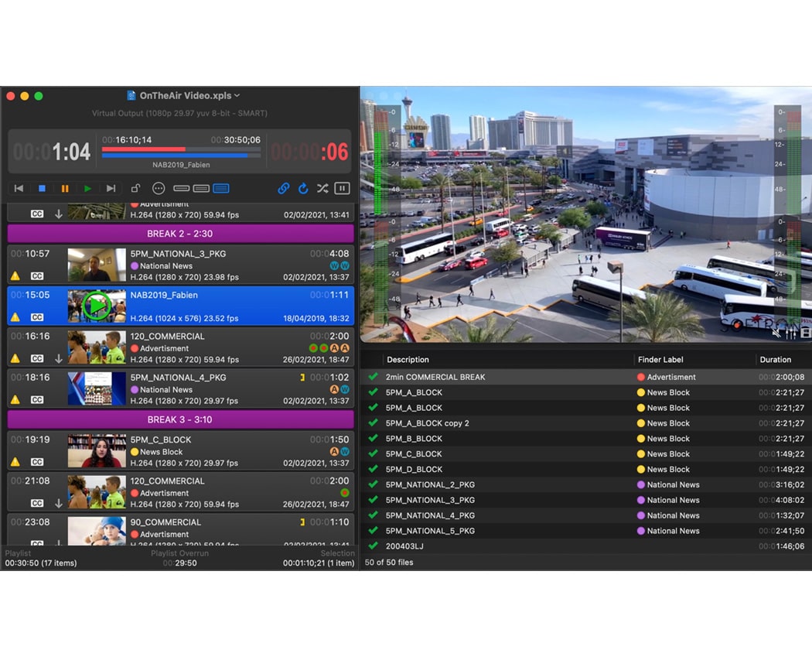Switch to the compact single-line row view

tap(181, 188)
